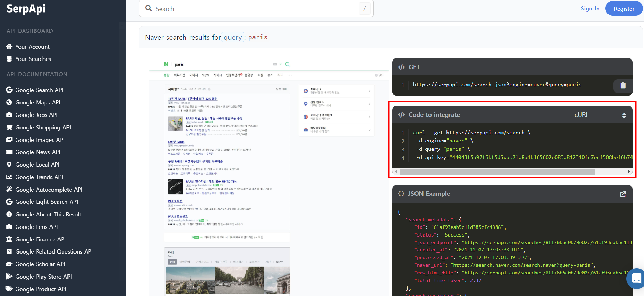Open Google Jobs API documentation
This screenshot has height=296, width=644.
point(37,115)
